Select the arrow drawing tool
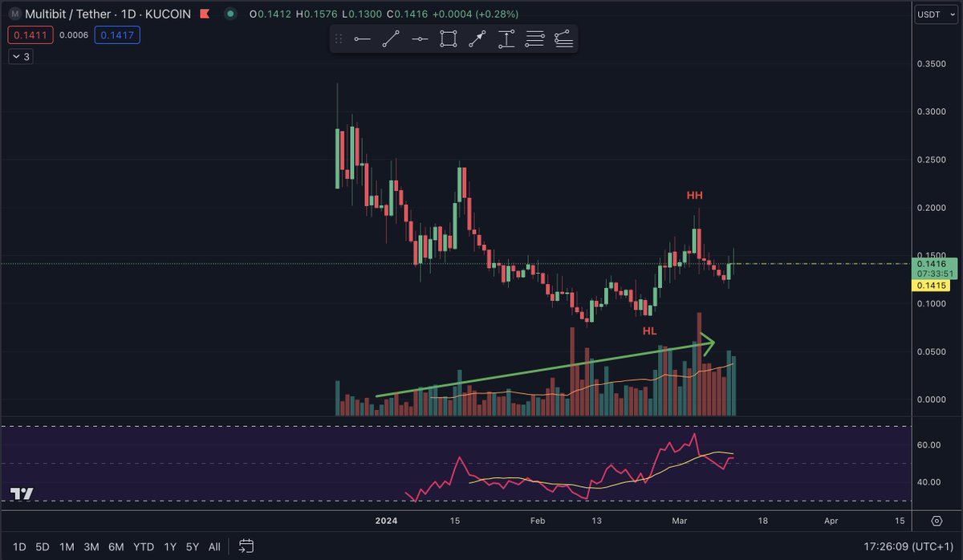Screen dimensions: 963x560 point(477,39)
